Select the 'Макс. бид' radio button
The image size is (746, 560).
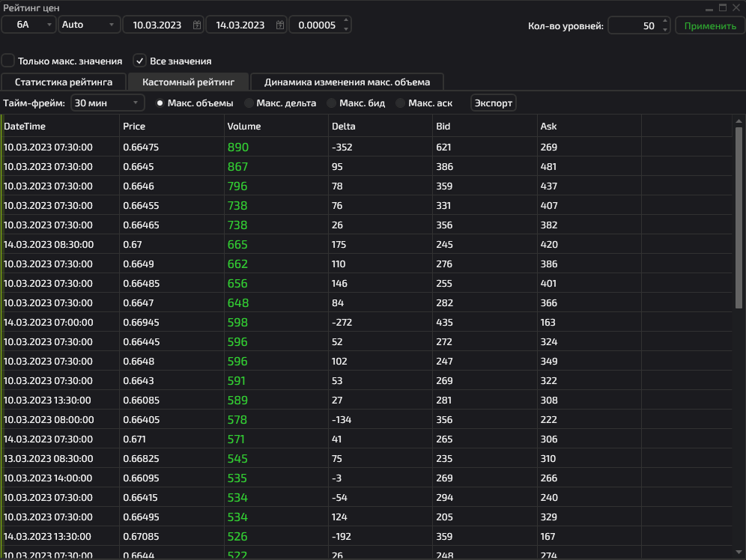coord(332,103)
